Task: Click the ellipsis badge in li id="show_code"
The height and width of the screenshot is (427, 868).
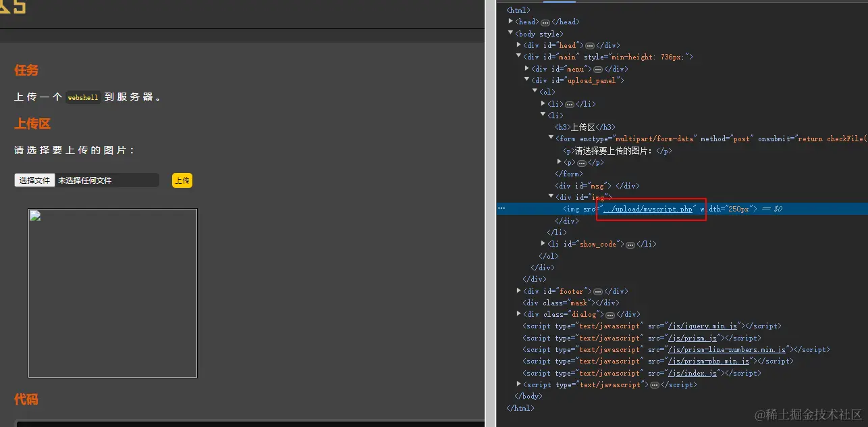Action: tap(630, 245)
